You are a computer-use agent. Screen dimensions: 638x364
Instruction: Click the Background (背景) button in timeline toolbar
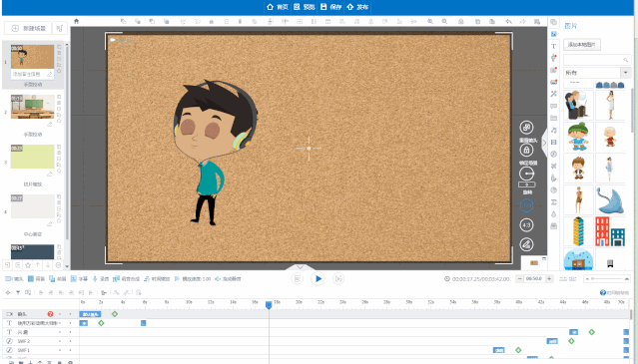36,278
